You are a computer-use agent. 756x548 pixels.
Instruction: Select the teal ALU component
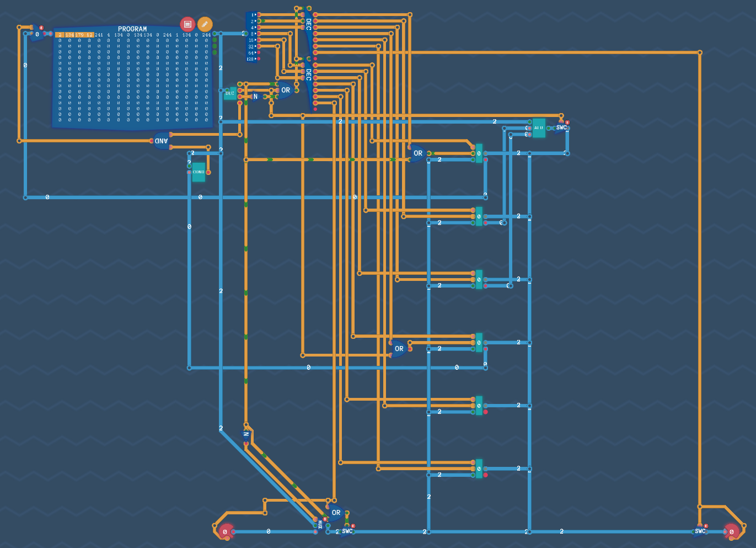click(x=539, y=128)
